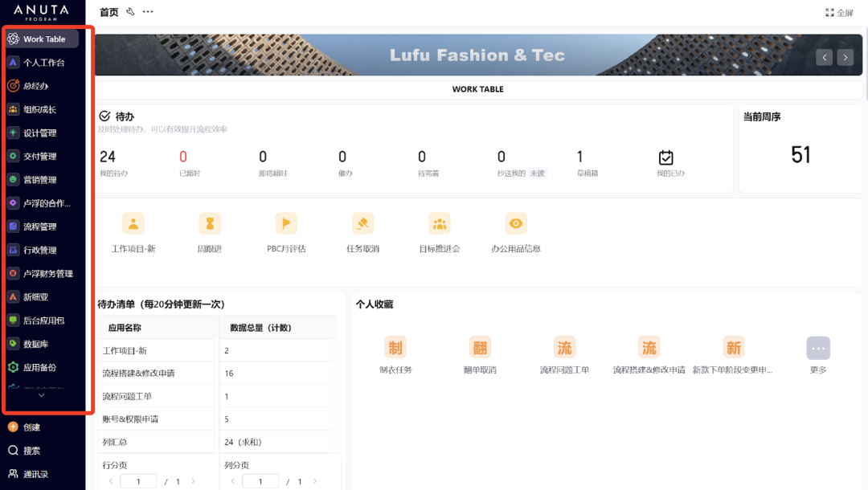This screenshot has height=490, width=868.
Task: Open the 催办 count
Action: tap(342, 157)
